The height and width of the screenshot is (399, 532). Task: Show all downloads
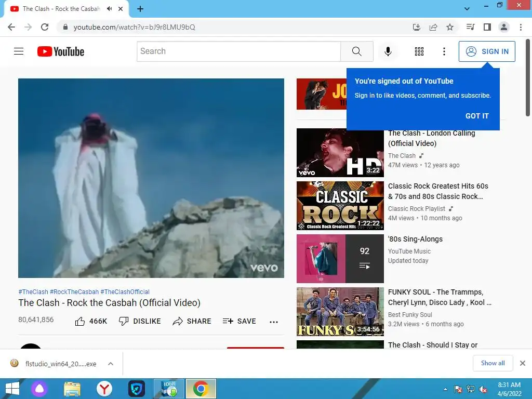[x=493, y=363]
